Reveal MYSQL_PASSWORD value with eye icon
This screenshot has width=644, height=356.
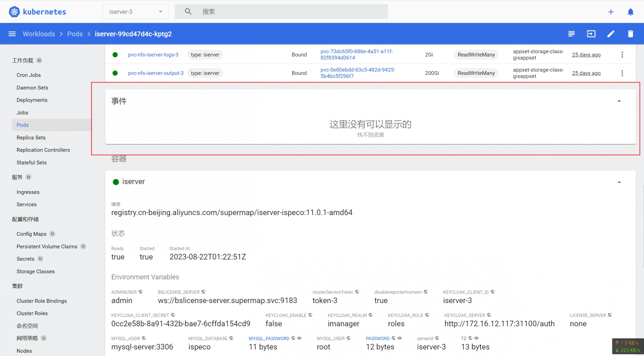pyautogui.click(x=299, y=338)
